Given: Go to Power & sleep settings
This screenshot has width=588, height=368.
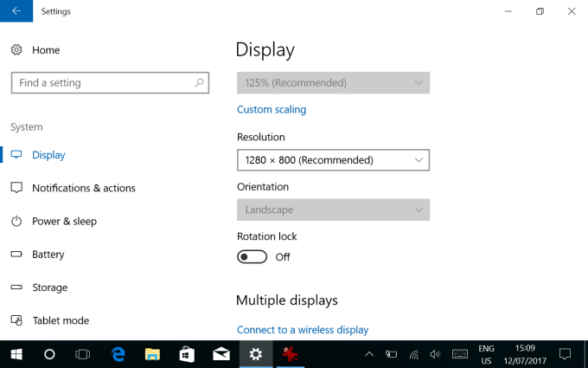Looking at the screenshot, I should click(x=64, y=222).
